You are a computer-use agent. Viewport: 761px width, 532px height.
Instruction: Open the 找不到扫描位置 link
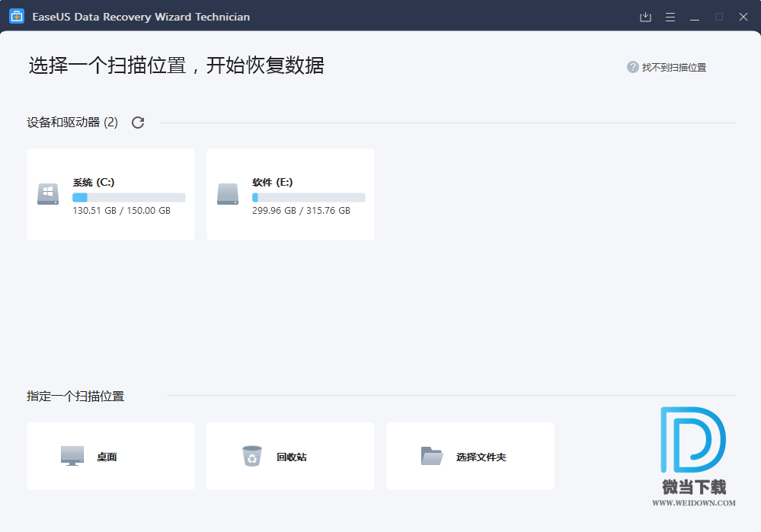coord(673,68)
